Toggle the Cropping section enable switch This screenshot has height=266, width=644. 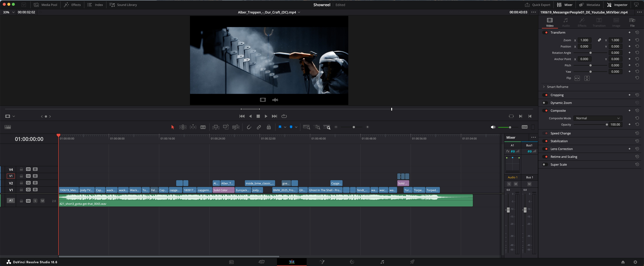545,95
